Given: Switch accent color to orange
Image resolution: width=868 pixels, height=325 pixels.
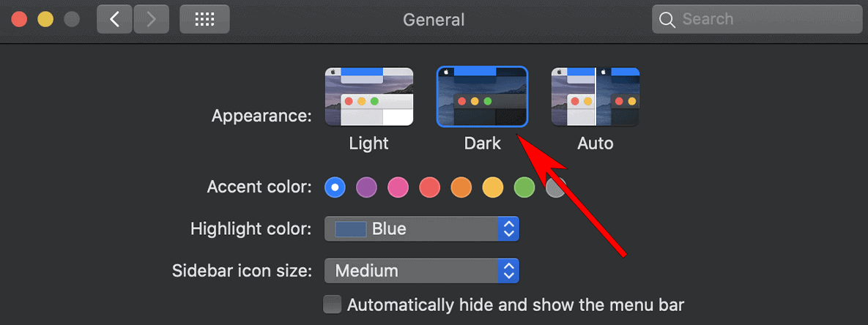Looking at the screenshot, I should click(461, 187).
